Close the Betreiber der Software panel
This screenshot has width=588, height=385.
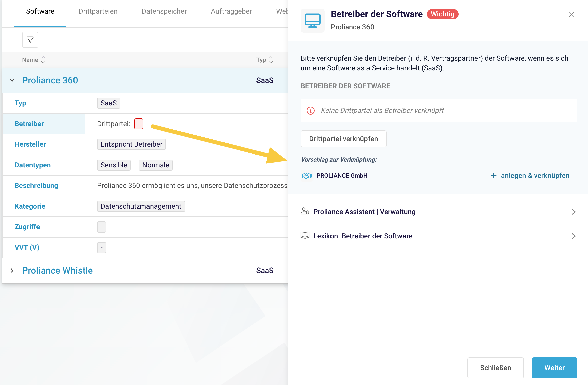[571, 15]
